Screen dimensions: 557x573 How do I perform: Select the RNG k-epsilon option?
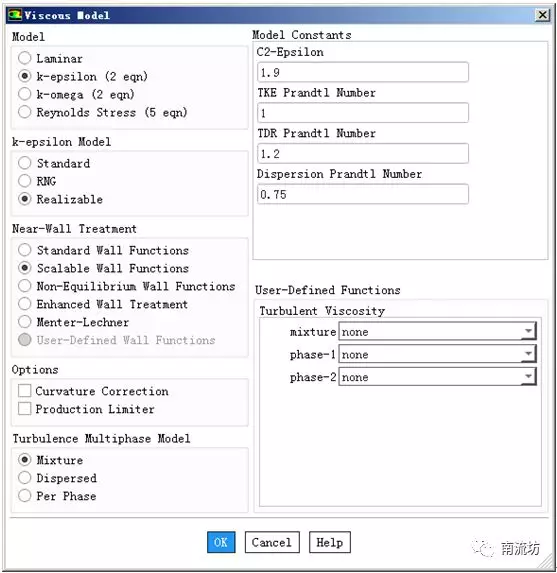(x=24, y=181)
